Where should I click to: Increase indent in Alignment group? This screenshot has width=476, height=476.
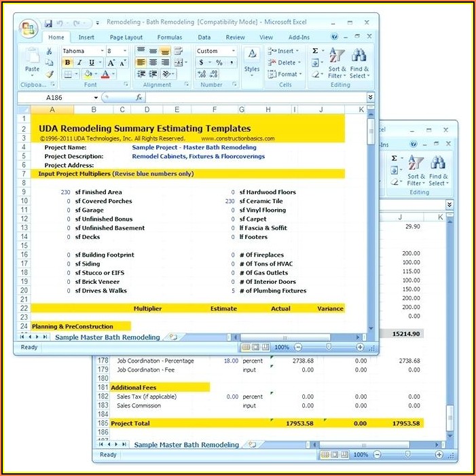pos(153,74)
